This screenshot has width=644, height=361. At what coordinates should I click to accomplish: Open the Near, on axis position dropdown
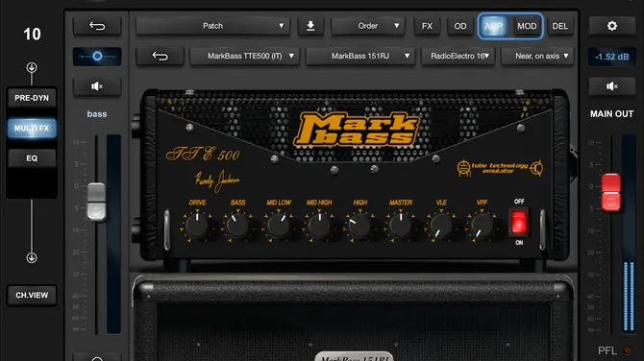(x=537, y=57)
